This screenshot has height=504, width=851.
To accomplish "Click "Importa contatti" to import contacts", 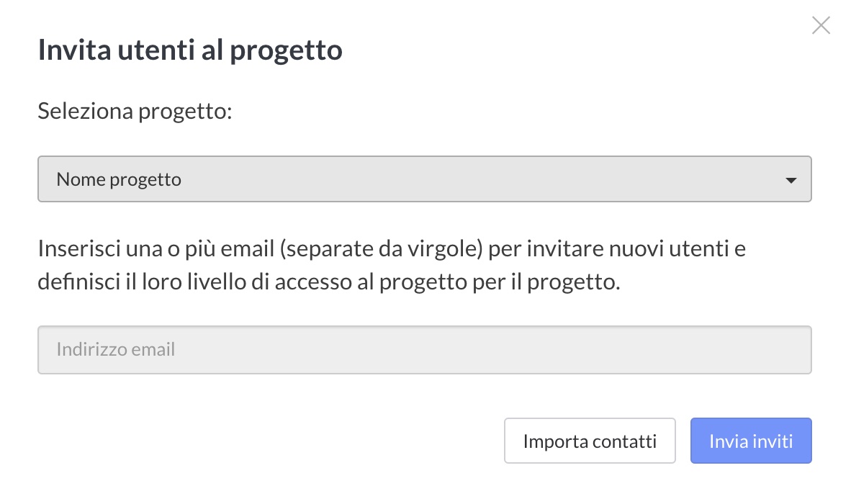I will click(x=590, y=440).
